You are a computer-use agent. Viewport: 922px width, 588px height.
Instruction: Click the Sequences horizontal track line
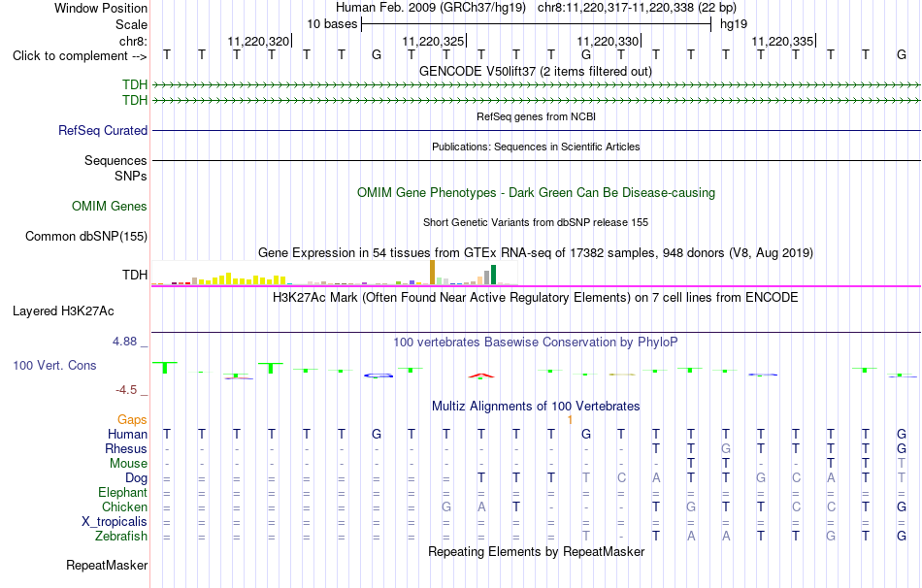536,160
